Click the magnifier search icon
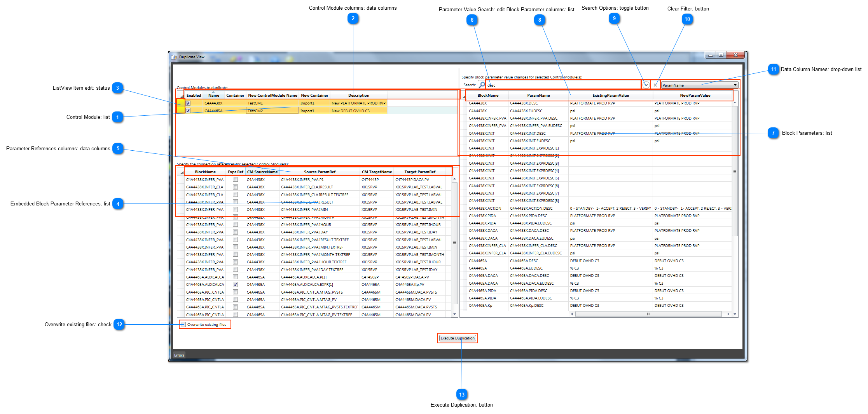 482,85
